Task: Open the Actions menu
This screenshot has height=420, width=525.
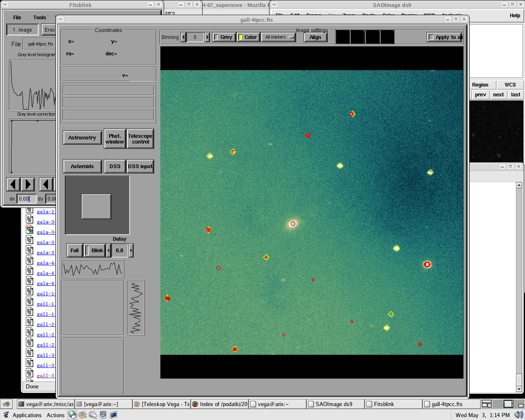Action: (55, 415)
